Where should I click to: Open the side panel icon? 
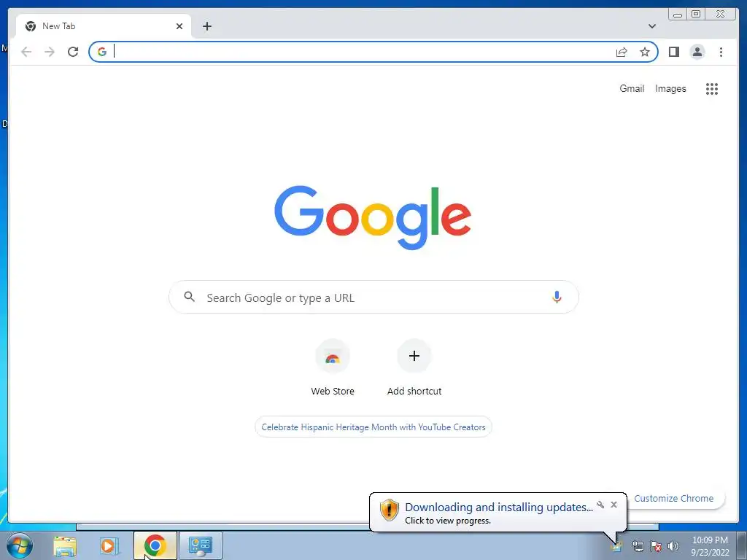(673, 52)
